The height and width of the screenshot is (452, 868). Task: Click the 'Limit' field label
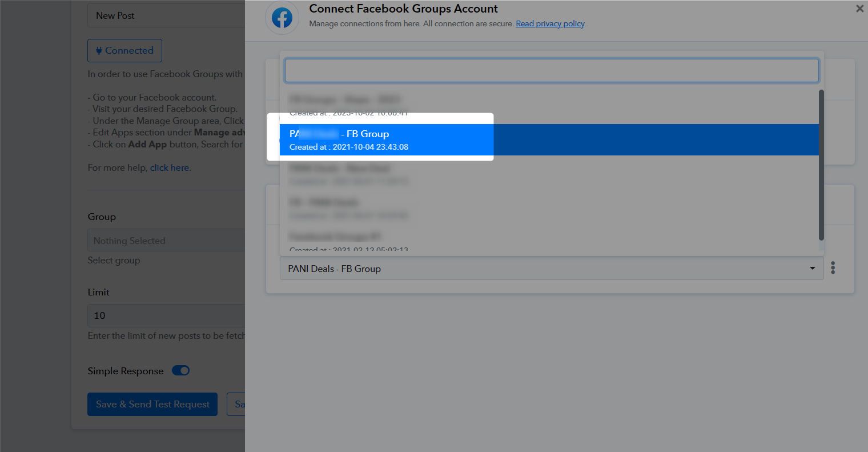click(98, 292)
